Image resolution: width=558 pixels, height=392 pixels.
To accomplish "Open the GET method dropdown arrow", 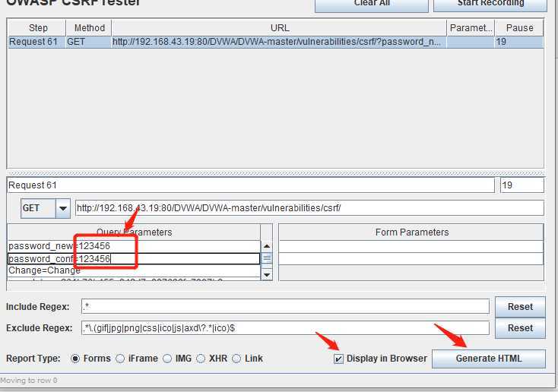I will [x=63, y=208].
